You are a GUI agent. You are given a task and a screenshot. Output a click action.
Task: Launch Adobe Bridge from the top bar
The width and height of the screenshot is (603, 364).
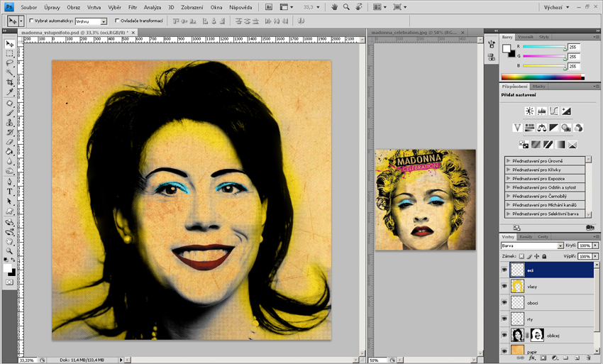(269, 6)
